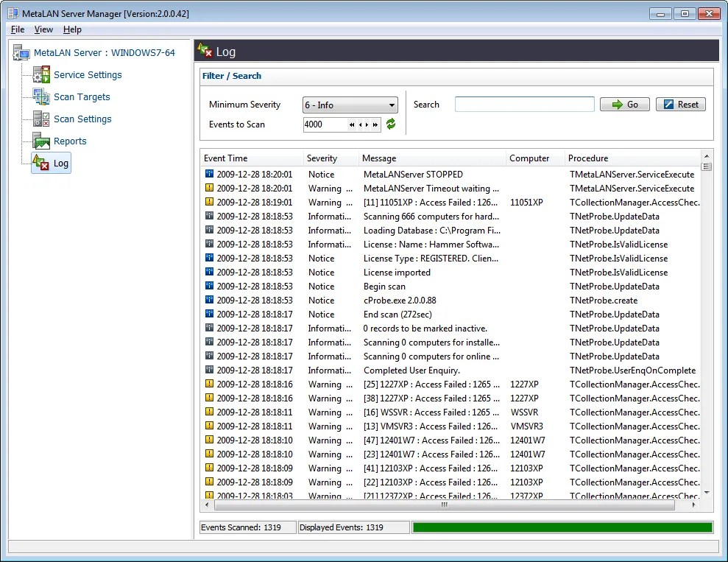Click the warning icon for the [47] 12401W7 row
728x562 pixels.
click(209, 440)
